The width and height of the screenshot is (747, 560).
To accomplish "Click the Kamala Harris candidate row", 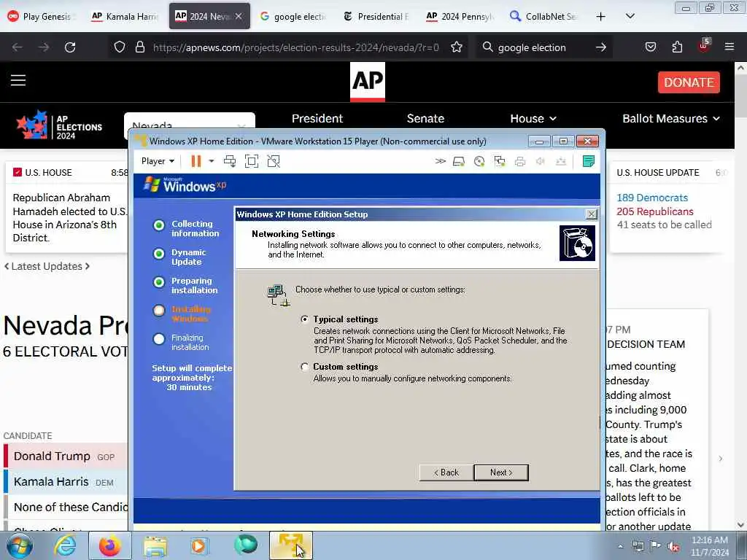I will point(66,482).
